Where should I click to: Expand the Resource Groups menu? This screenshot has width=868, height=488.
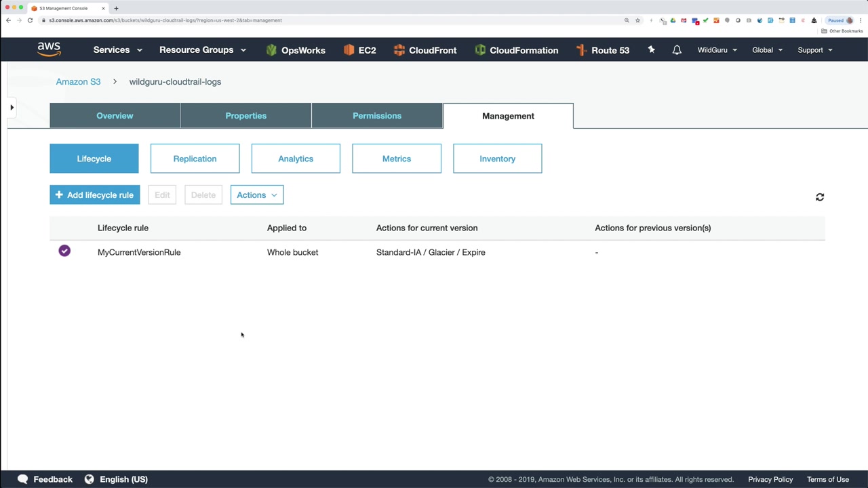click(x=203, y=50)
